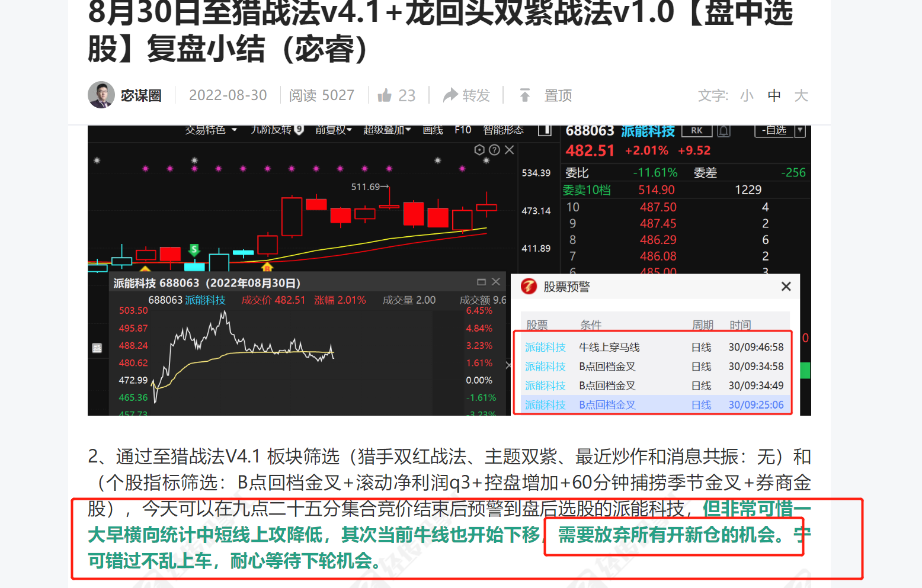
Task: Click the RK badge next to 派能科技
Action: (x=697, y=130)
